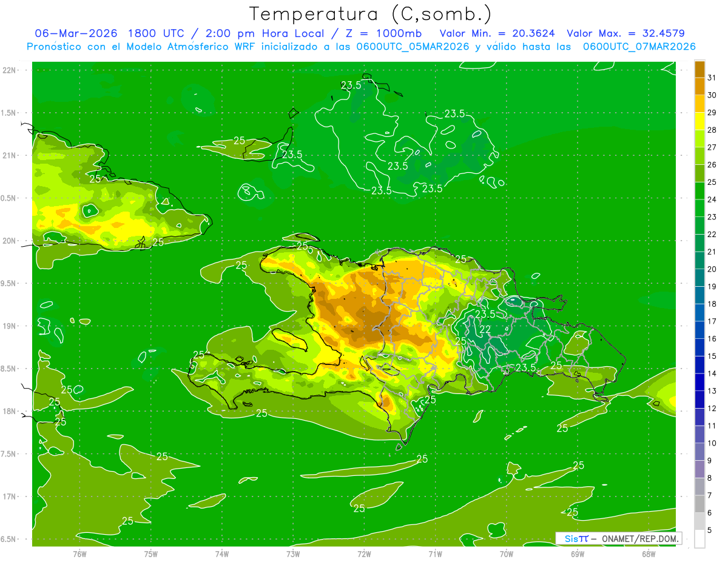The width and height of the screenshot is (728, 562).
Task: Click the colorbar label "24"
Action: [x=712, y=199]
